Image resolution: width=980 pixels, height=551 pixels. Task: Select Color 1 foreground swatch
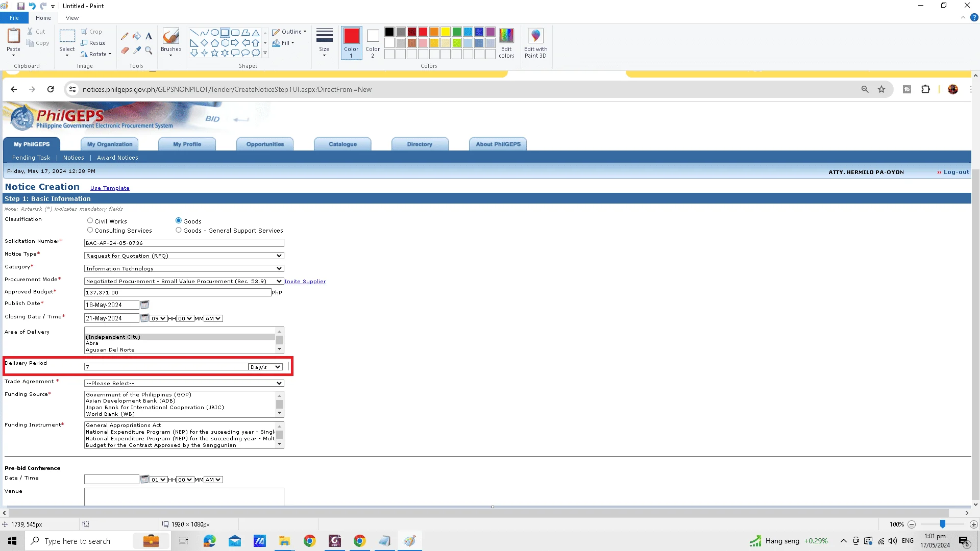[x=351, y=43]
